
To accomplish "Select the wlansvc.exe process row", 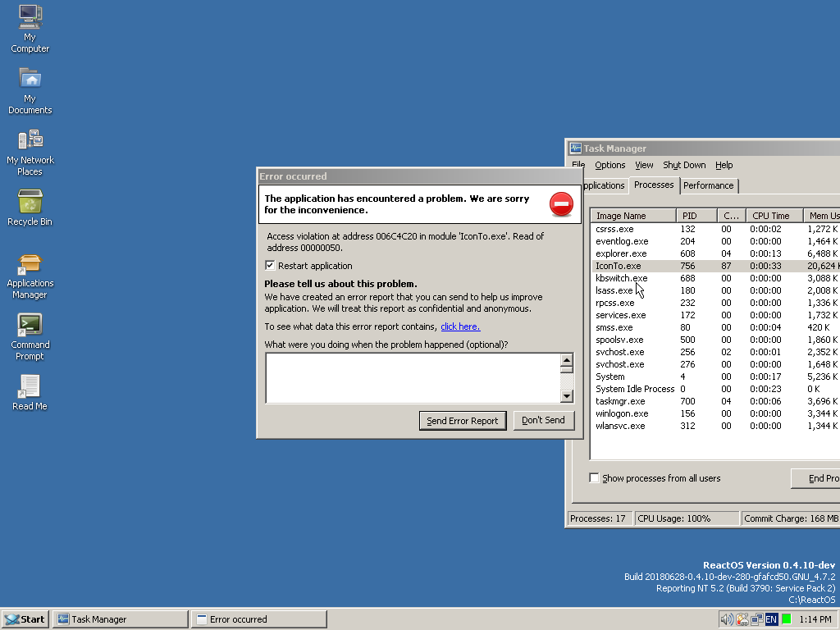I will 715,426.
